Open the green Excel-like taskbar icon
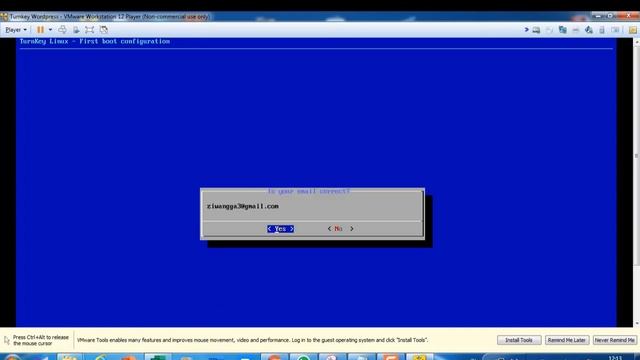The width and height of the screenshot is (640, 360). tap(157, 357)
